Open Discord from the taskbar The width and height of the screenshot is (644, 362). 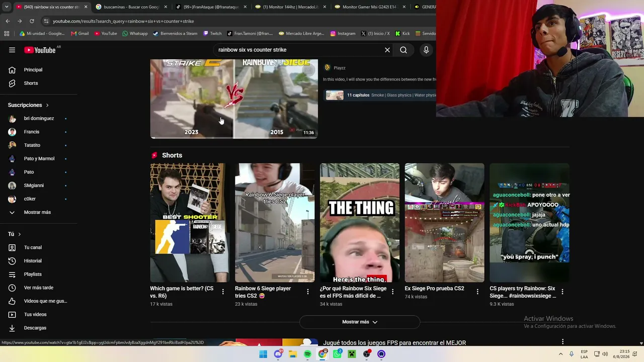278,354
